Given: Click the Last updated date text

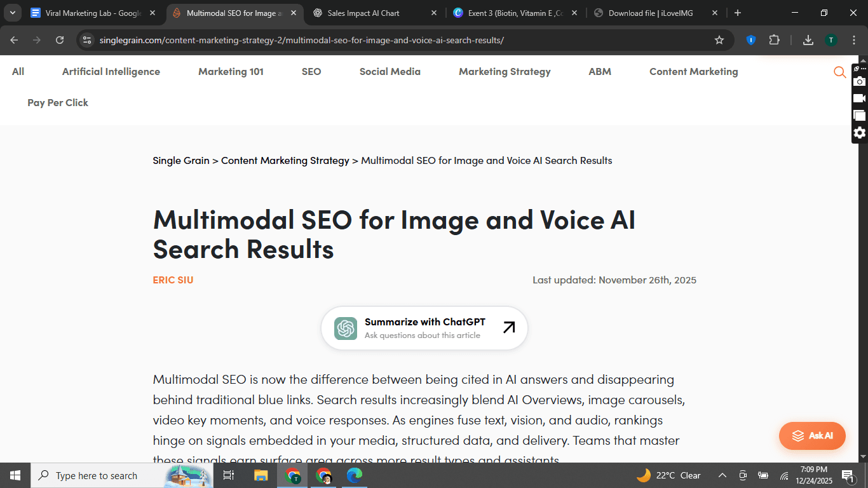Looking at the screenshot, I should (x=614, y=280).
